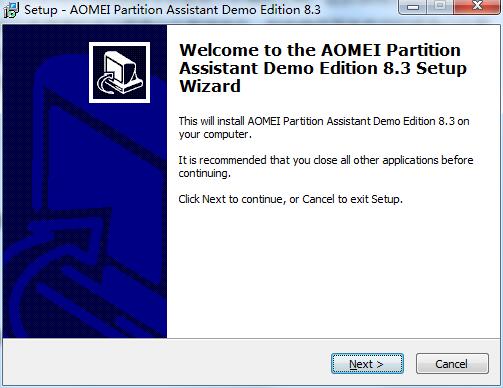Click the 'Welcome to the AOMEI Partition' heading line

click(320, 50)
